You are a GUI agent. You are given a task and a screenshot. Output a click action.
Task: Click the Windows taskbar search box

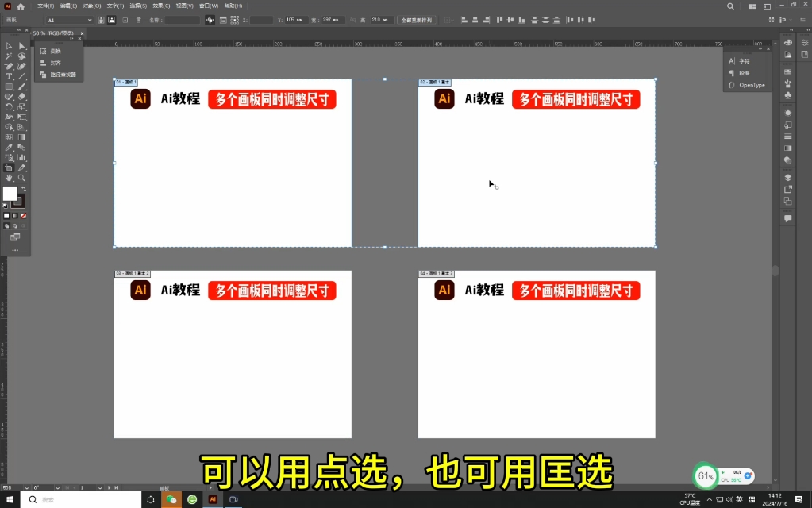click(x=79, y=501)
